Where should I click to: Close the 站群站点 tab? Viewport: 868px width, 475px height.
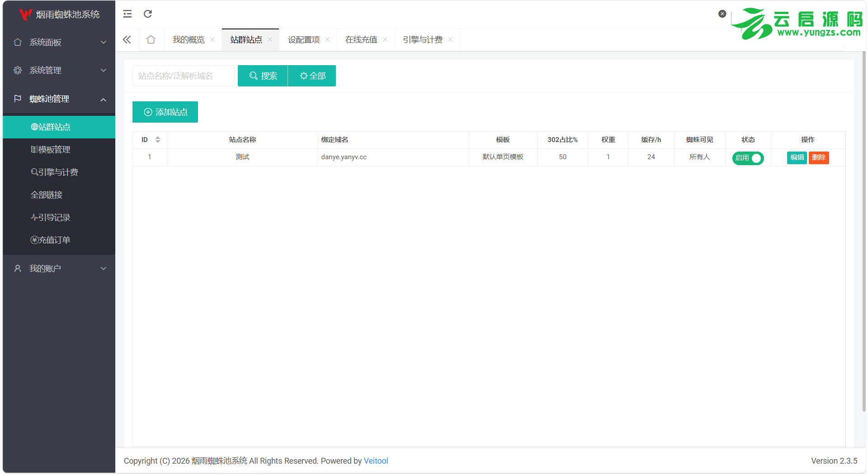click(x=270, y=40)
